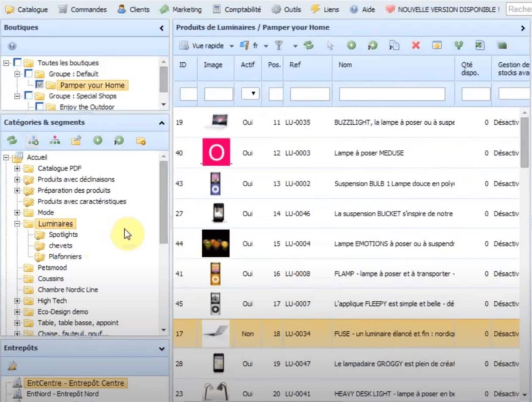Viewport: 532px width, 402px height.
Task: Collapse the Boutiques panel
Action: pyautogui.click(x=162, y=27)
